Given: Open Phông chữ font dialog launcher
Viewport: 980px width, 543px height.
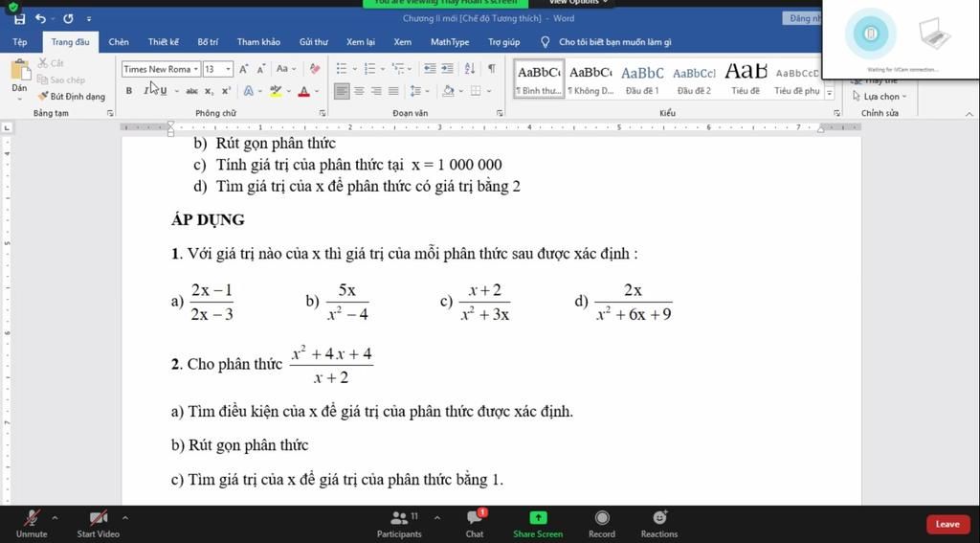Looking at the screenshot, I should click(x=323, y=113).
